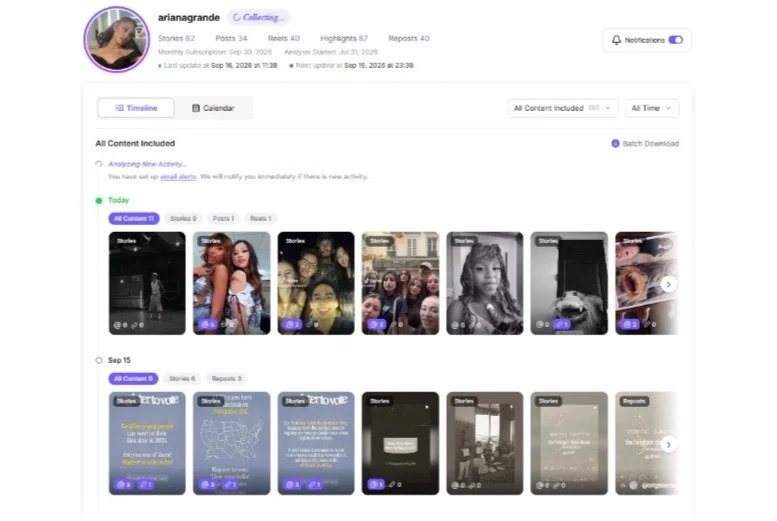This screenshot has width=777, height=521.
Task: Open the email alerts link
Action: pyautogui.click(x=178, y=176)
